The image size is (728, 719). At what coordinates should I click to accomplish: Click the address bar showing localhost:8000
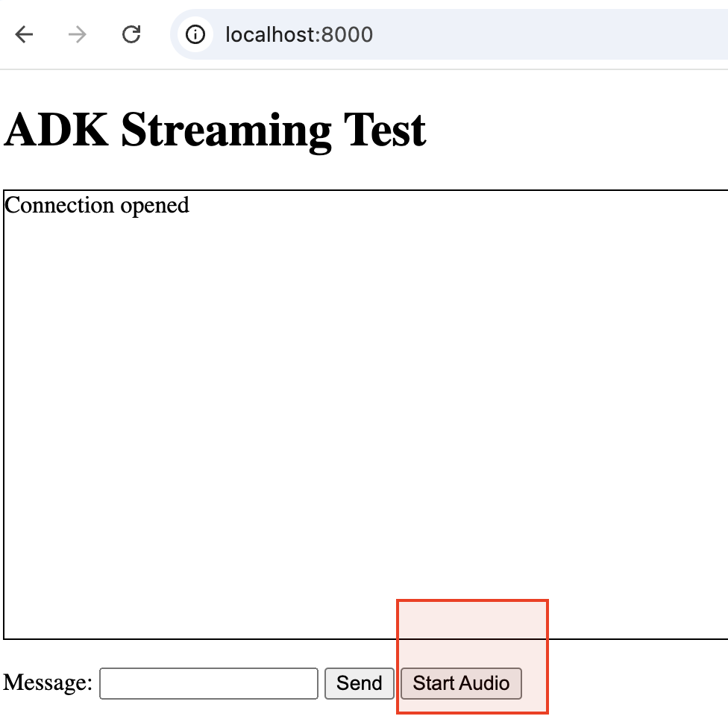tap(298, 34)
